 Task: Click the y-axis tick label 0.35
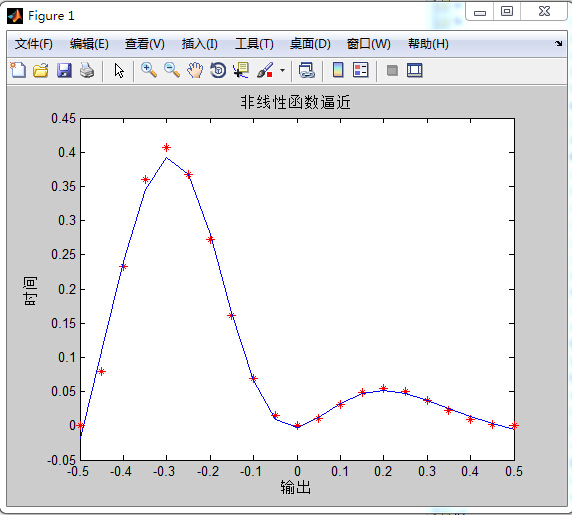click(63, 186)
